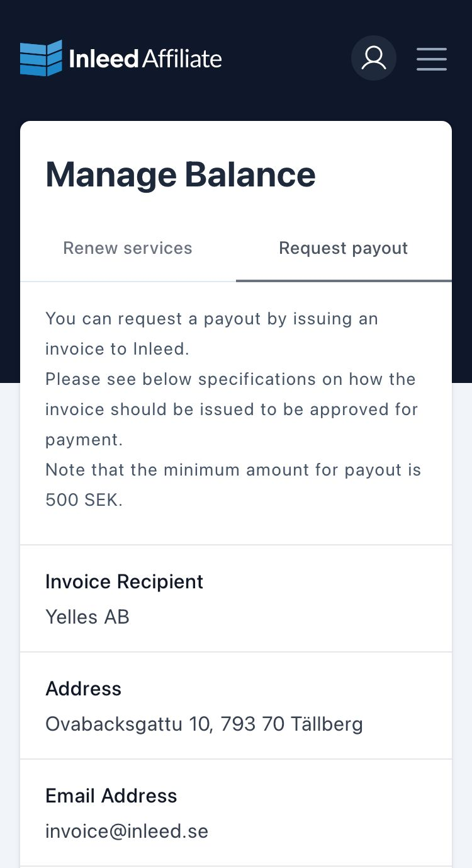Click the Manage Balance heading

(181, 174)
